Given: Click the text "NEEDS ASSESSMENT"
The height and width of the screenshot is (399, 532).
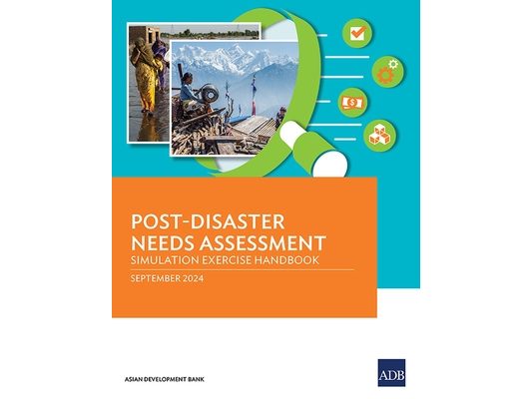Looking at the screenshot, I should pyautogui.click(x=229, y=242).
